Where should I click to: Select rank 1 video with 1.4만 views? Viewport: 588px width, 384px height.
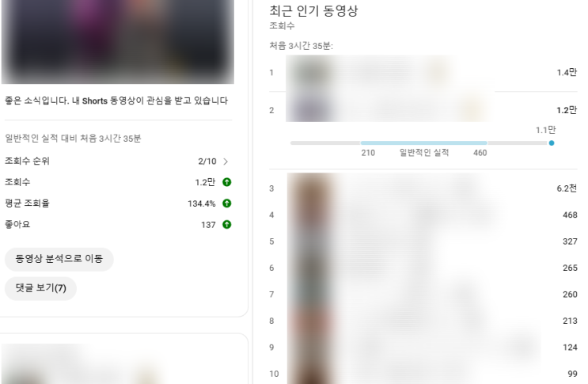(x=423, y=73)
